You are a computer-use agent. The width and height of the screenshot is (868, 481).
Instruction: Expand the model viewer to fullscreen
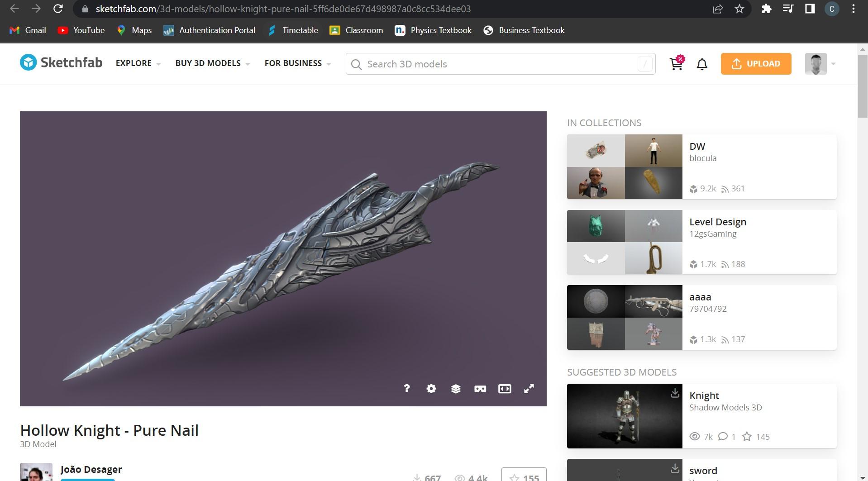tap(529, 388)
